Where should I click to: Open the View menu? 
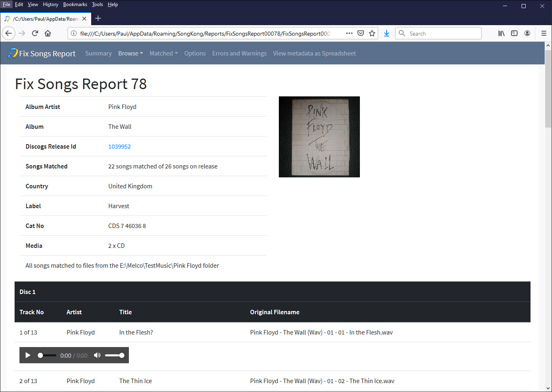tap(33, 4)
